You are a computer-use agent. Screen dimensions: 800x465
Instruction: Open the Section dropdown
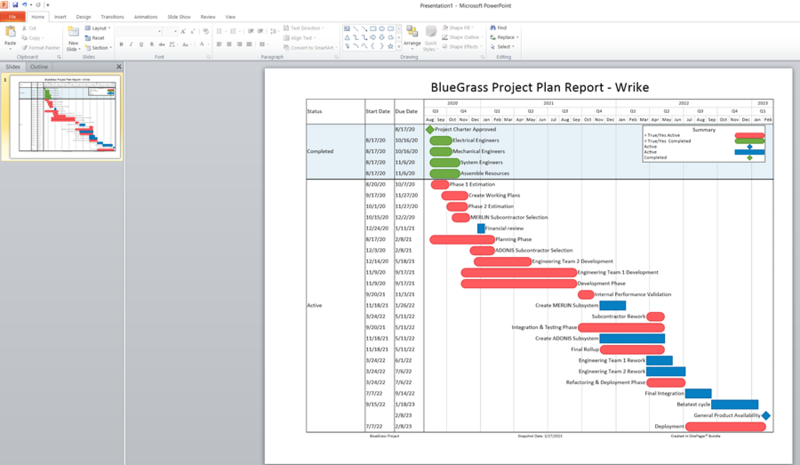(97, 47)
